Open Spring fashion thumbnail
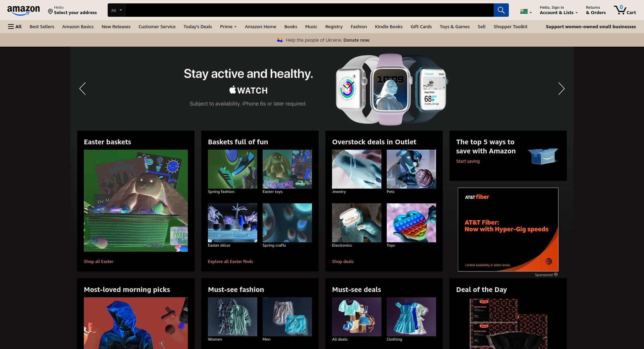 pos(232,169)
